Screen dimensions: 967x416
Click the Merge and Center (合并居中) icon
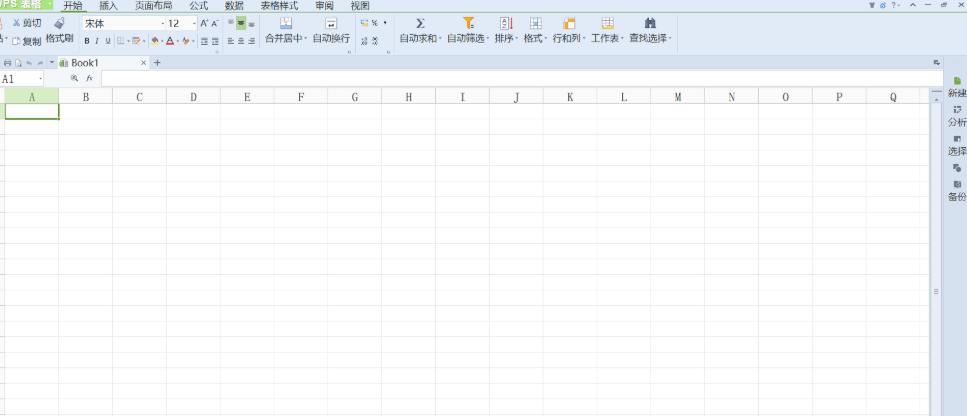(286, 23)
